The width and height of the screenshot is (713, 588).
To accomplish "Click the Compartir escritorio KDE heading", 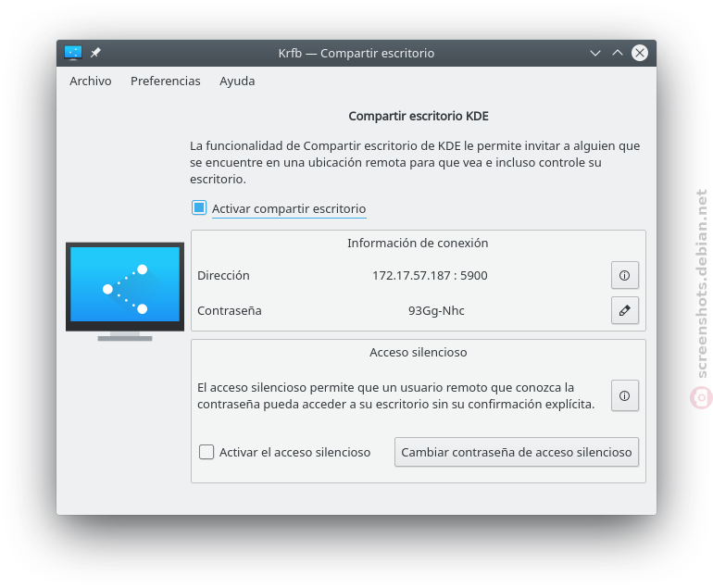I will click(419, 116).
